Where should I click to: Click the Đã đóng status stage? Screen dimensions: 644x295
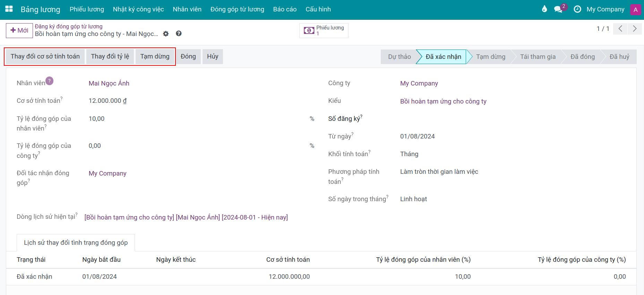click(x=583, y=57)
